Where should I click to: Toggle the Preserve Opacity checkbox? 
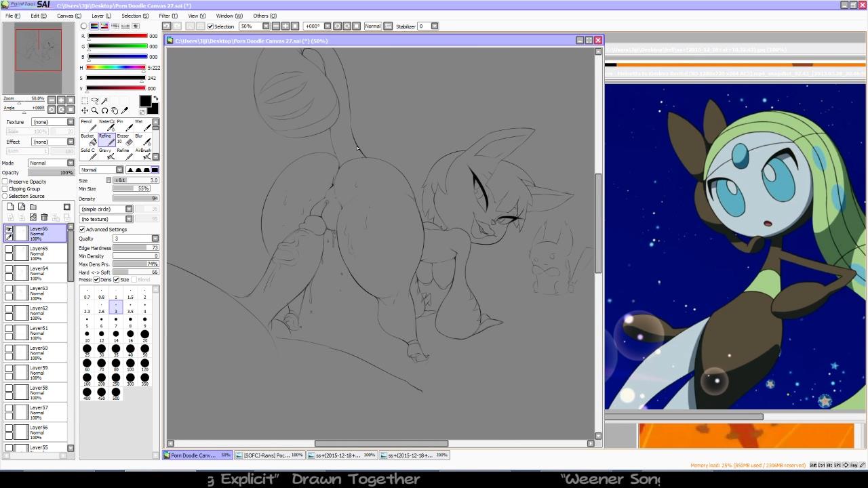(x=5, y=182)
